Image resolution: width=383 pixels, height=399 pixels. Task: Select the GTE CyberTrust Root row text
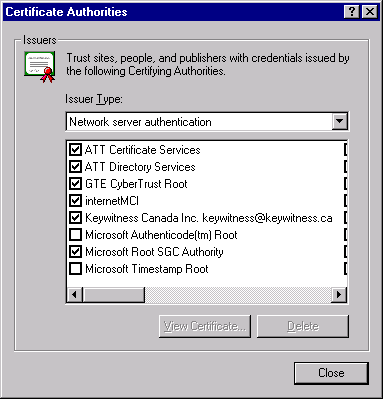136,184
